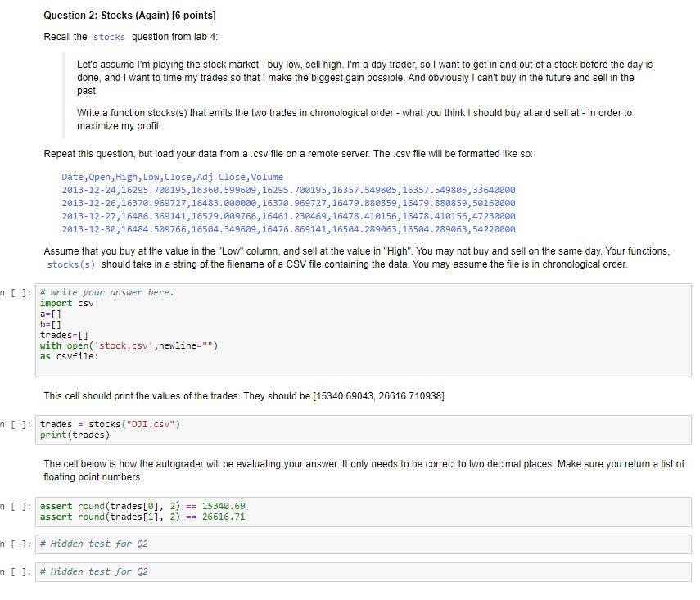Click the quoted paragraph beginning 'Let's assume I'm playing the stock market'
The width and height of the screenshot is (700, 600).
point(364,78)
